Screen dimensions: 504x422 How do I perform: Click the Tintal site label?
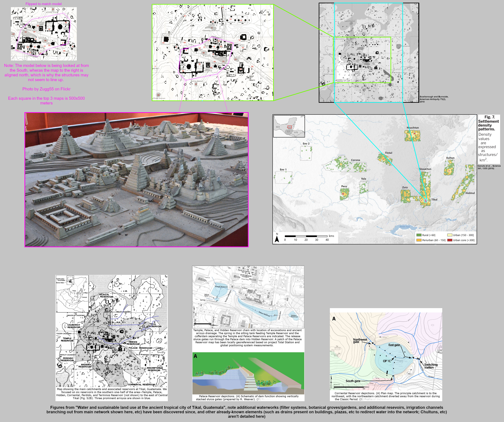(389, 153)
